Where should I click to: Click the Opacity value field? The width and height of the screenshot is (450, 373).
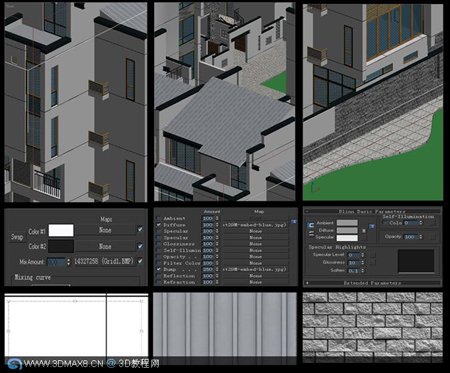click(410, 237)
